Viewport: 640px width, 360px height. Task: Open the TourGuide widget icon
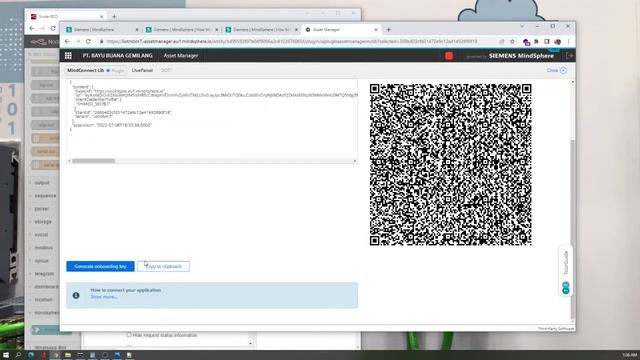pos(566,287)
